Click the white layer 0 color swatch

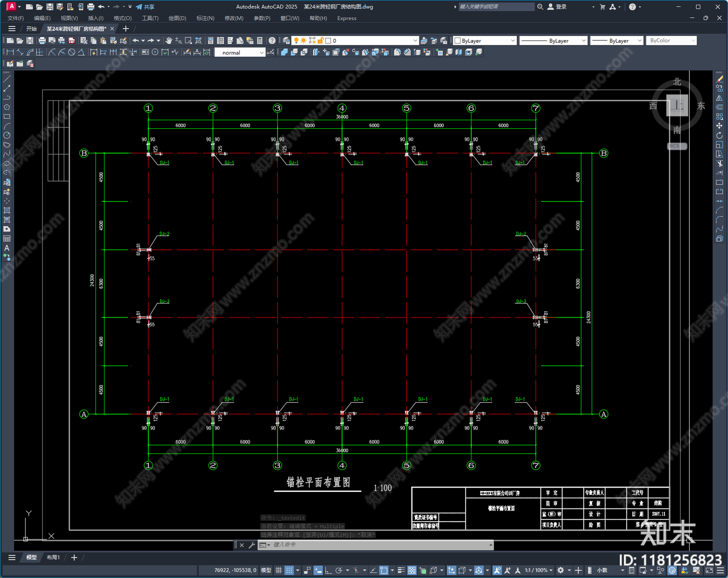[x=328, y=41]
